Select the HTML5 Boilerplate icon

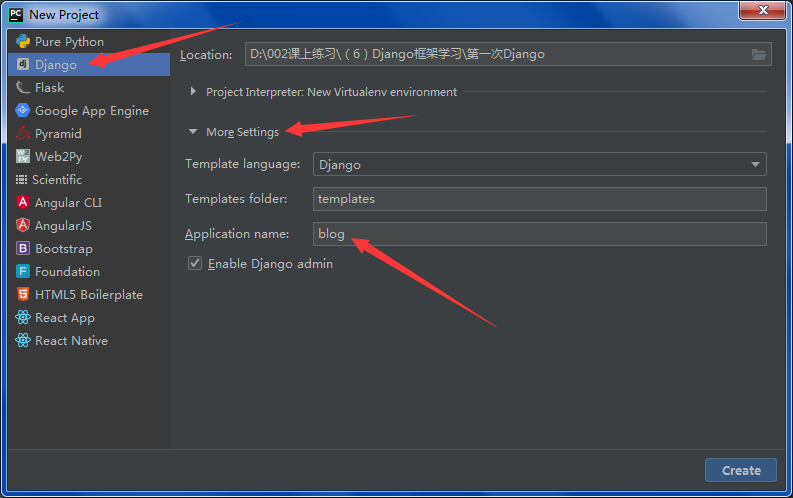[x=23, y=294]
